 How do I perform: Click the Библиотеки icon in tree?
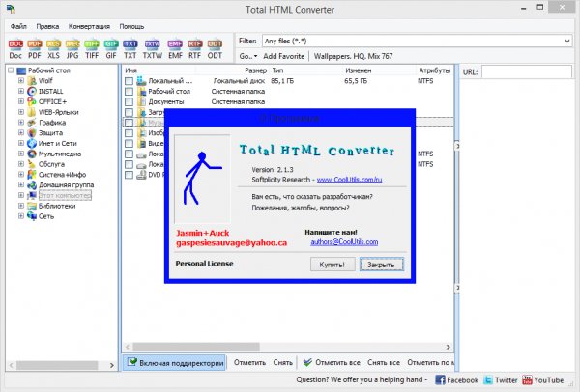coord(32,206)
